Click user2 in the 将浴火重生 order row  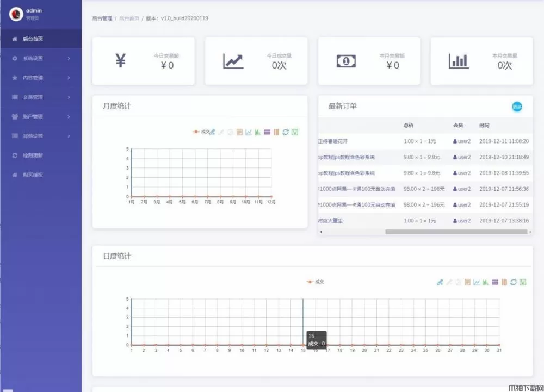coord(462,220)
